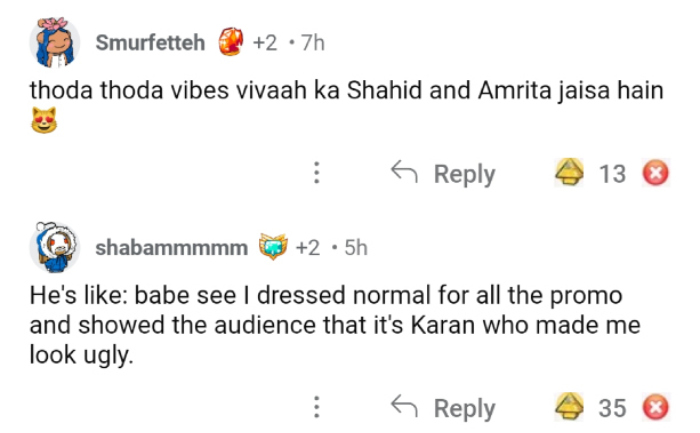
Task: Click the +2 awards count beside shabammmmm
Action: [308, 248]
